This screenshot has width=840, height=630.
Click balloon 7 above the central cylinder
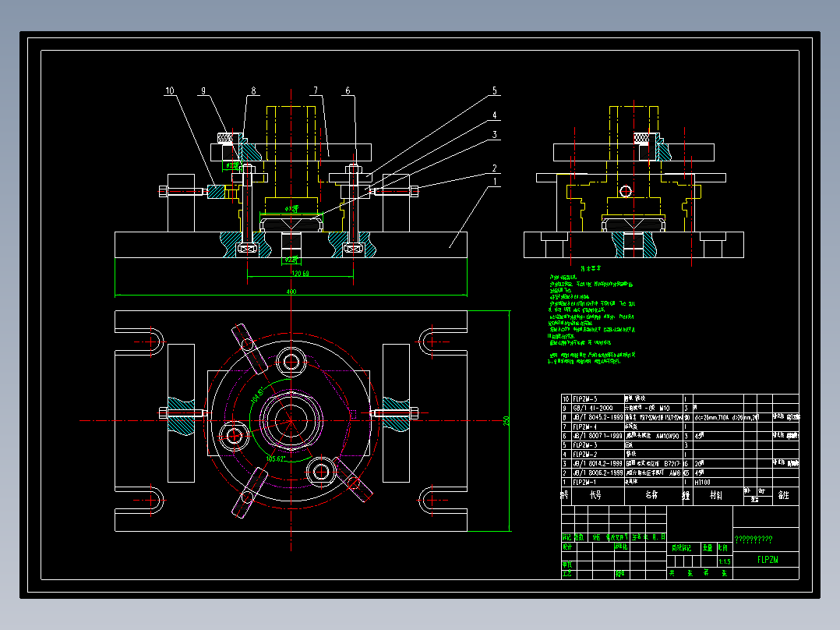tap(316, 88)
